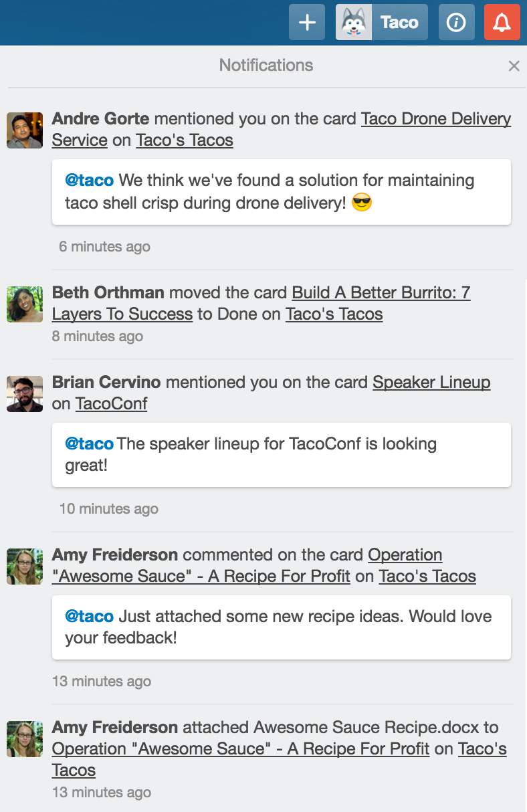The width and height of the screenshot is (527, 812).
Task: Open Build A Better Burrito: 7 Layers card
Action: [x=380, y=292]
